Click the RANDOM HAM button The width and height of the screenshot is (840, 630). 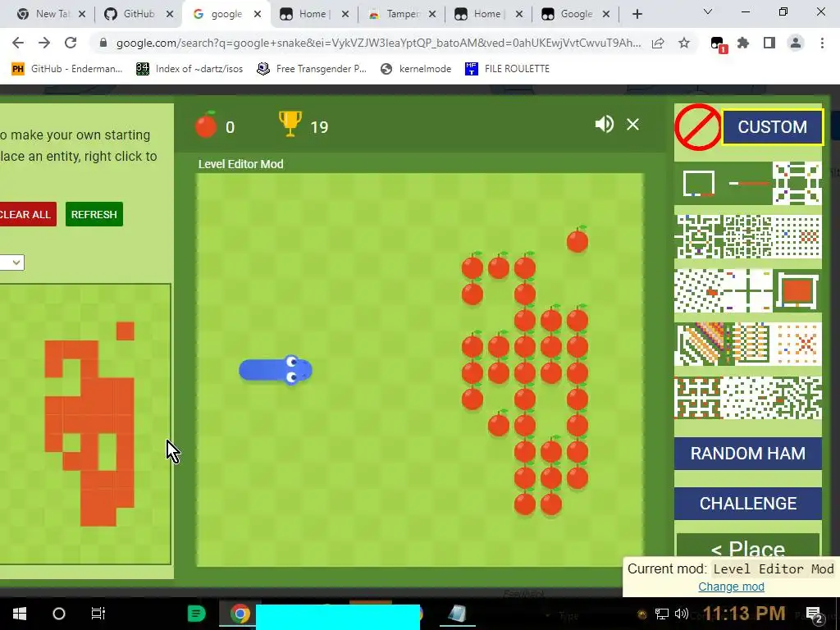[x=748, y=453]
